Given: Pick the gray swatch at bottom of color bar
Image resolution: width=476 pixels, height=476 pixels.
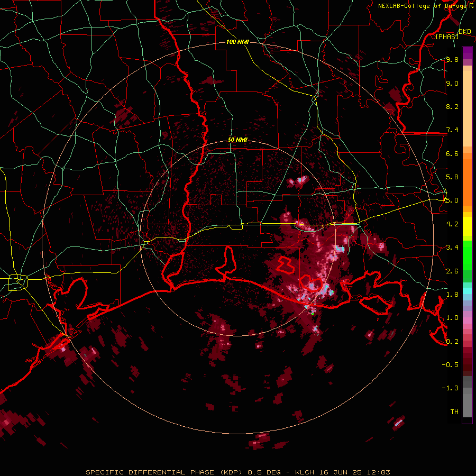Looking at the screenshot, I should [467, 405].
